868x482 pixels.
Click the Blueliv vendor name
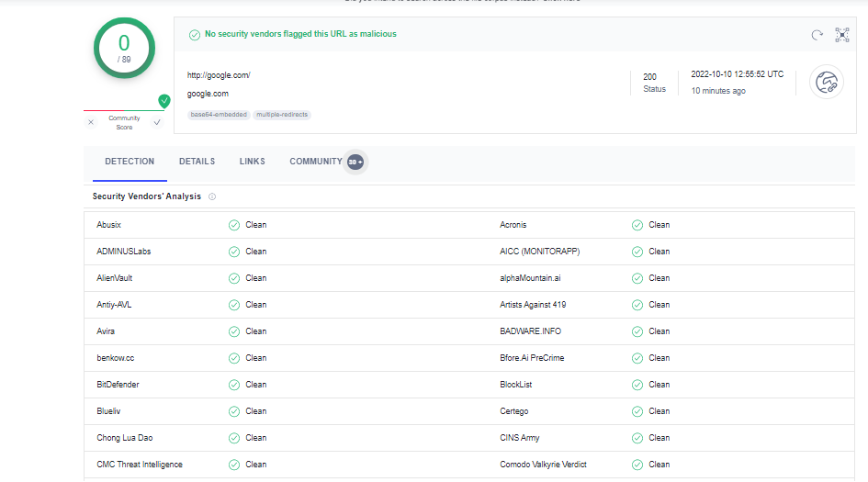tap(108, 411)
